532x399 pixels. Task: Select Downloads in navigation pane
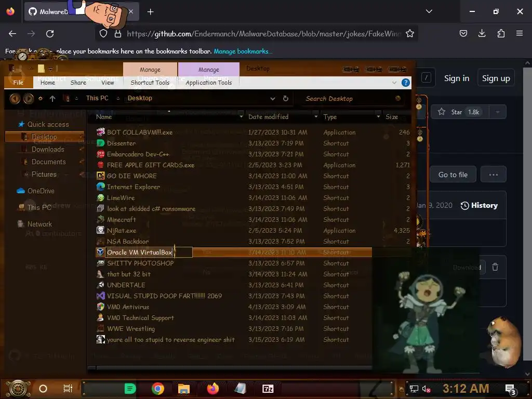coord(48,149)
